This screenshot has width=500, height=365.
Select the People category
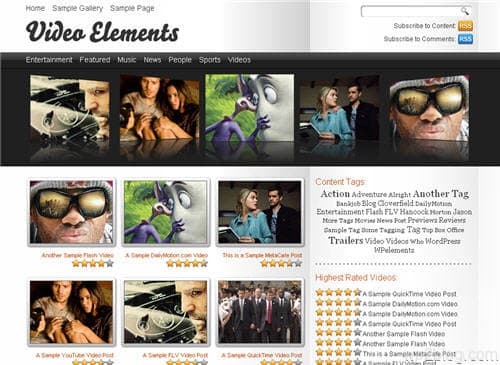pyautogui.click(x=180, y=60)
